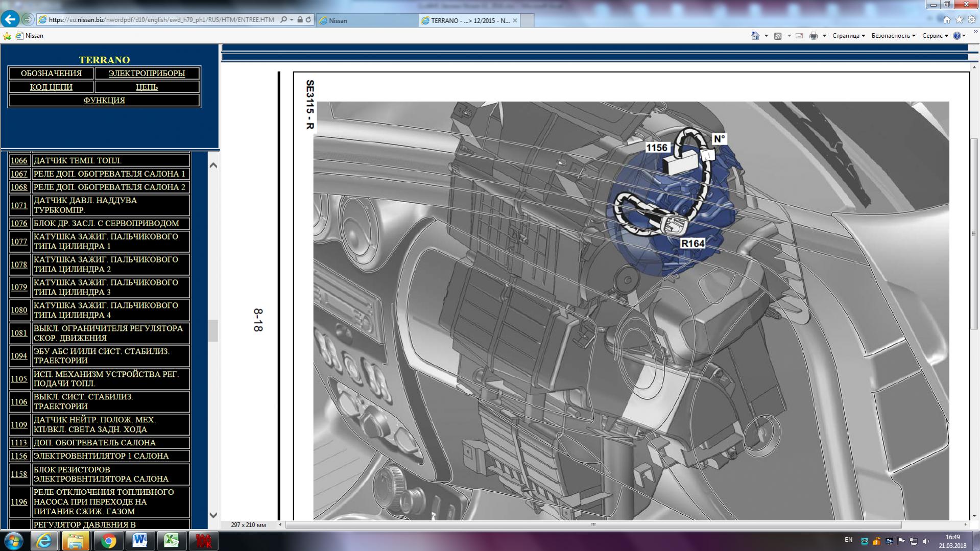Viewport: 980px width, 551px height.
Task: Go back with the browser back arrow
Action: pos(10,19)
